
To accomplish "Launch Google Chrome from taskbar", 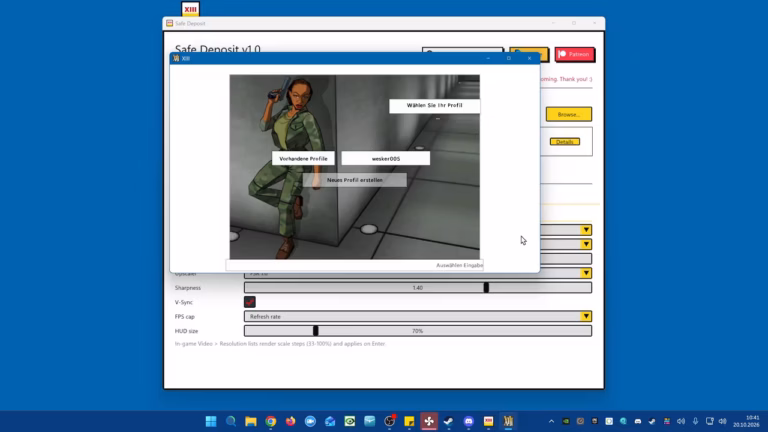I will point(270,421).
